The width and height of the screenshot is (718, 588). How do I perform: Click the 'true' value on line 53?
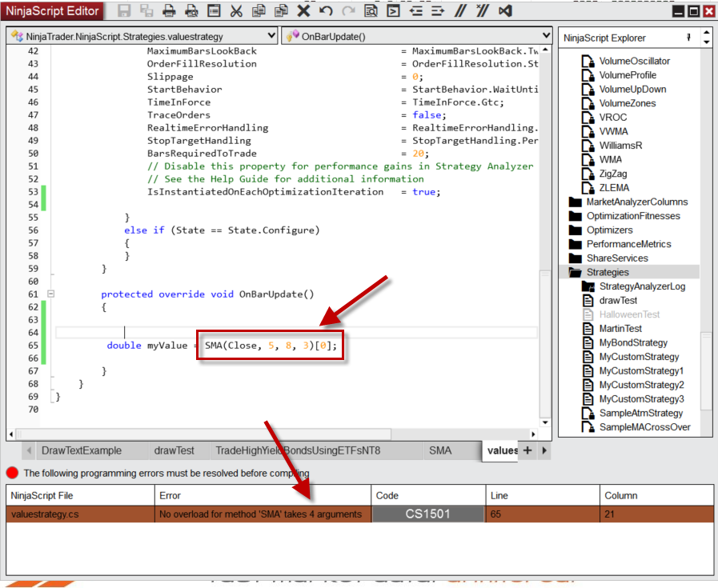point(423,192)
